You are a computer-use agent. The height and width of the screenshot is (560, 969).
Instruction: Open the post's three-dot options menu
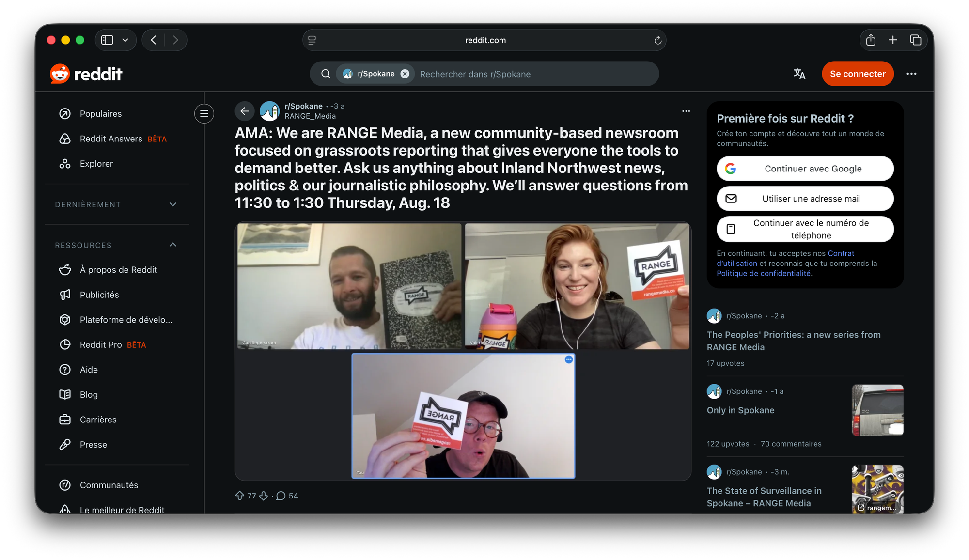point(686,111)
